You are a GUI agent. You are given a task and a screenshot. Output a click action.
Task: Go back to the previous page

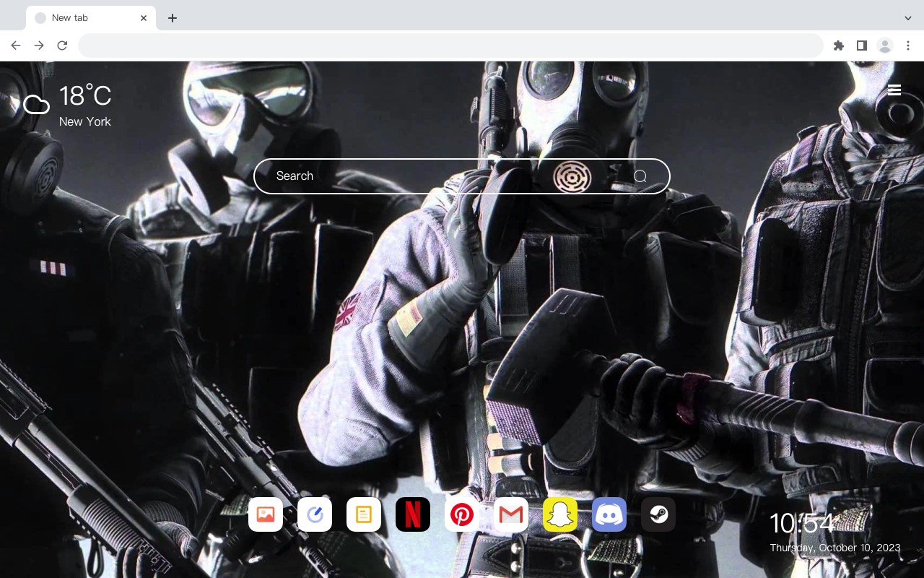point(16,46)
